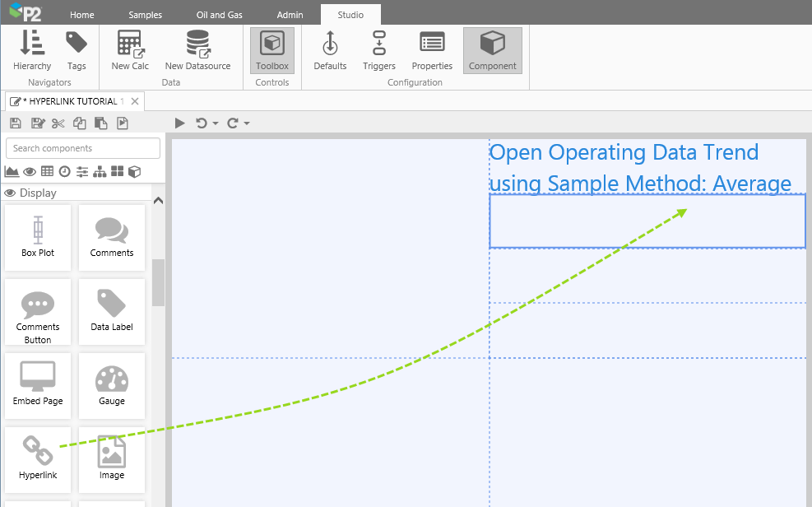Toggle the Toolbox panel button

(x=272, y=51)
